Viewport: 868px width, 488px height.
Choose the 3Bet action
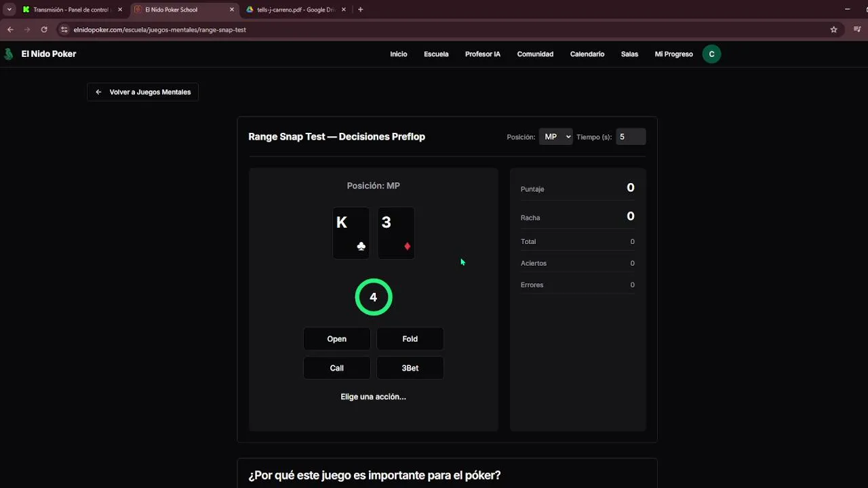point(410,368)
